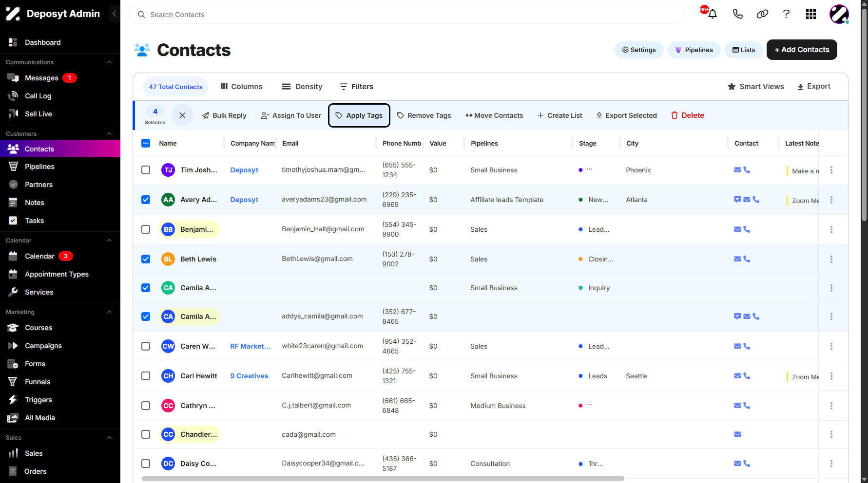Image resolution: width=868 pixels, height=483 pixels.
Task: Open the apps grid icon
Action: pyautogui.click(x=811, y=14)
